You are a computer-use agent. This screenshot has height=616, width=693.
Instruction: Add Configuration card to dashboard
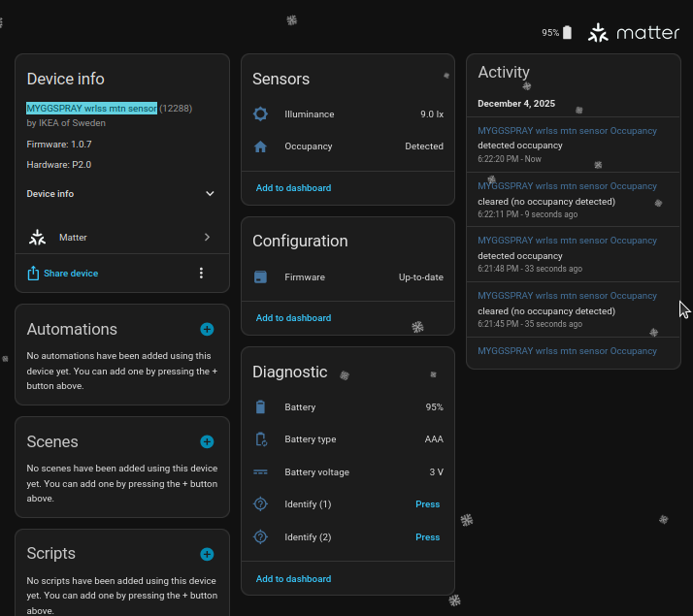coord(293,318)
